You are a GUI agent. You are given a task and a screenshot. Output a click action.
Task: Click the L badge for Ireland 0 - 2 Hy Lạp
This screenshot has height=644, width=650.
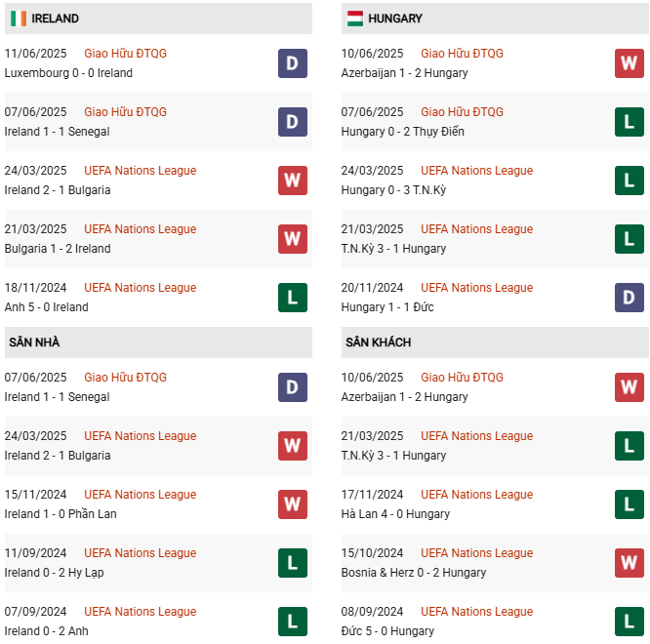pos(292,563)
